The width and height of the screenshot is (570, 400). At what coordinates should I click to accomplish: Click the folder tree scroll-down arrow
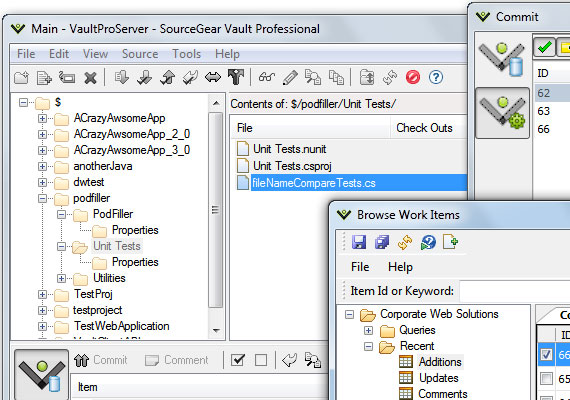(x=216, y=330)
